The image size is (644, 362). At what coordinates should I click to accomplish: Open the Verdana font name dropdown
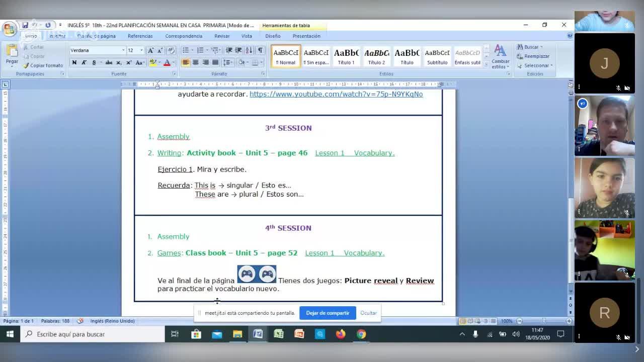[x=123, y=50]
